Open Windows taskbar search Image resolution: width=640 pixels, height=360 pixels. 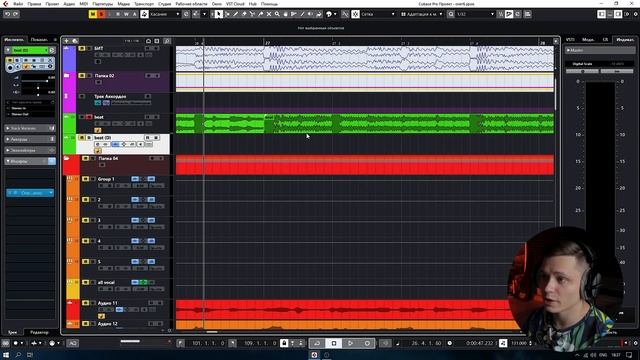[18, 355]
